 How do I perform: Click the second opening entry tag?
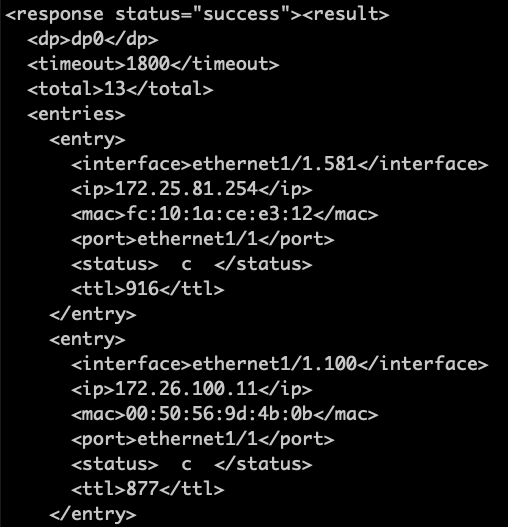coord(87,339)
